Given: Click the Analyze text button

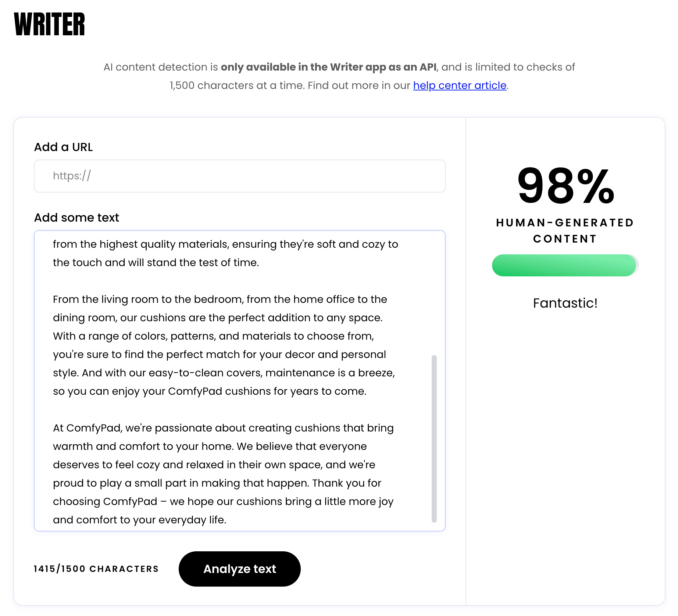Looking at the screenshot, I should point(240,569).
